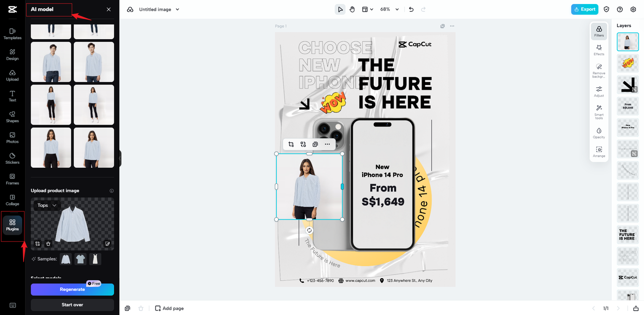
Task: Open the Stickers sidebar panel
Action: (x=12, y=158)
